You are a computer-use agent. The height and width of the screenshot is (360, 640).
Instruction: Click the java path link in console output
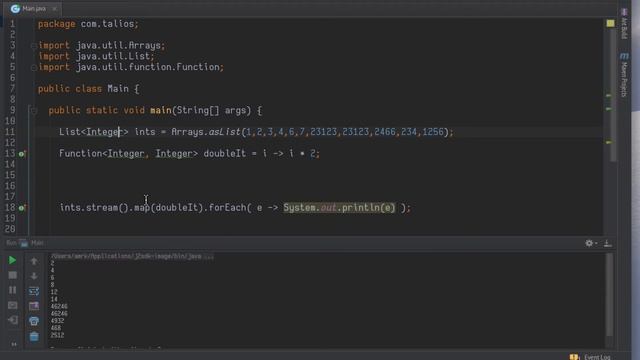coord(132,256)
